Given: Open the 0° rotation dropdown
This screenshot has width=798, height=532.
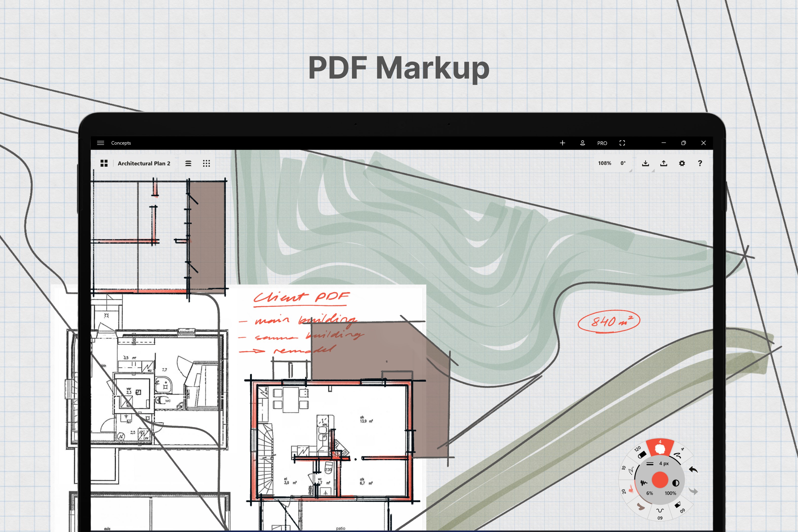Looking at the screenshot, I should tap(623, 163).
